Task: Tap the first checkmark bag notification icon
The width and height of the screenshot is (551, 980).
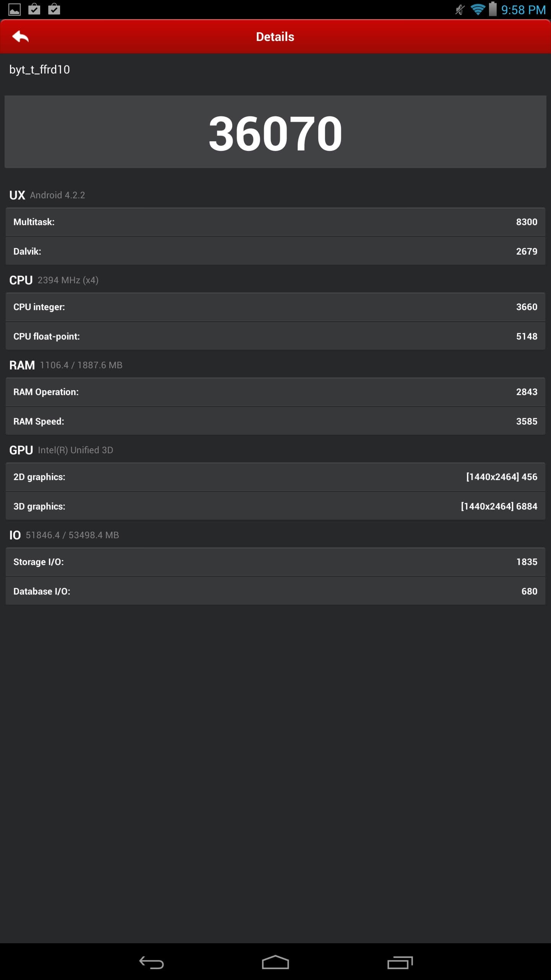Action: pos(34,9)
